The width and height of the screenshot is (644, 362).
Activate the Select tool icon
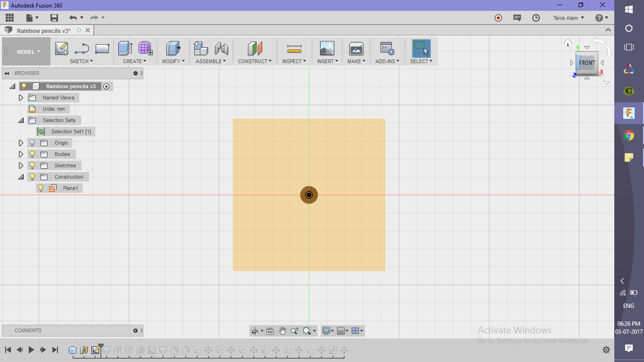coord(421,48)
